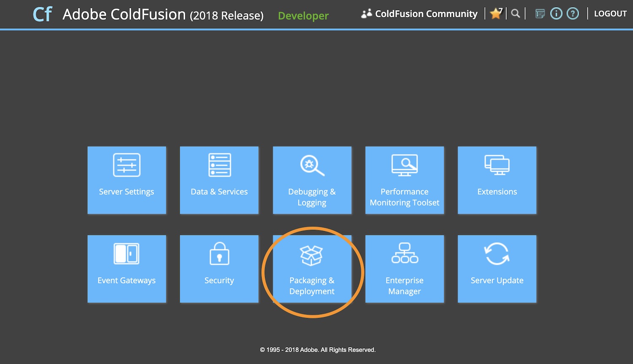The width and height of the screenshot is (633, 364).
Task: Click the system information icon
Action: pos(556,13)
